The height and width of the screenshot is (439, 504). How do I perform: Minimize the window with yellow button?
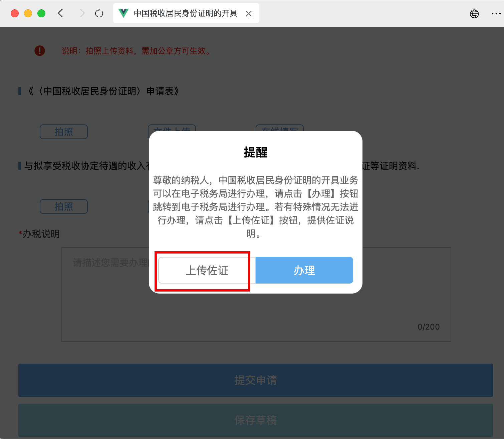pyautogui.click(x=28, y=13)
